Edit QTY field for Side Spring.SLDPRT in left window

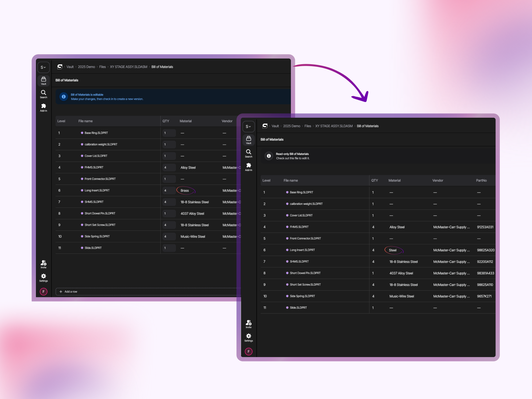point(169,236)
